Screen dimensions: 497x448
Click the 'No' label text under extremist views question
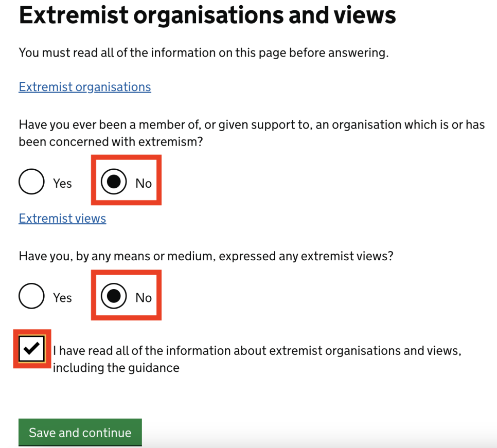coord(144,298)
